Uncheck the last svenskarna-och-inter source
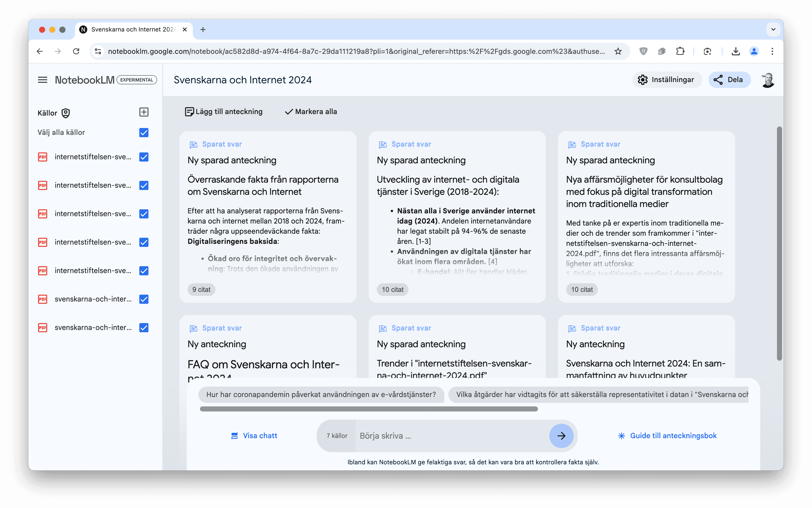This screenshot has width=812, height=508. coord(144,328)
